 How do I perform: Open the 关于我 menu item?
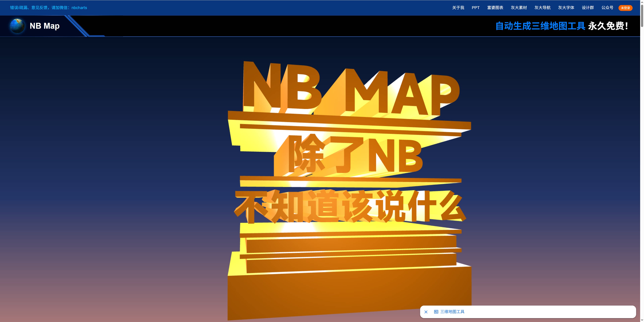458,8
